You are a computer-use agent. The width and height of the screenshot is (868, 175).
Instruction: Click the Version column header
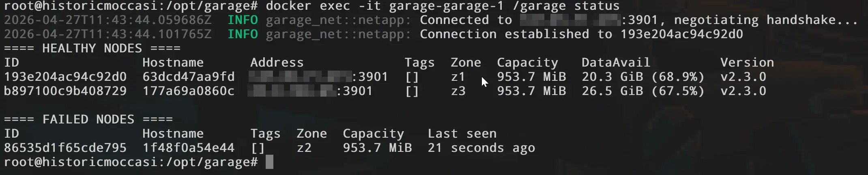click(x=747, y=63)
